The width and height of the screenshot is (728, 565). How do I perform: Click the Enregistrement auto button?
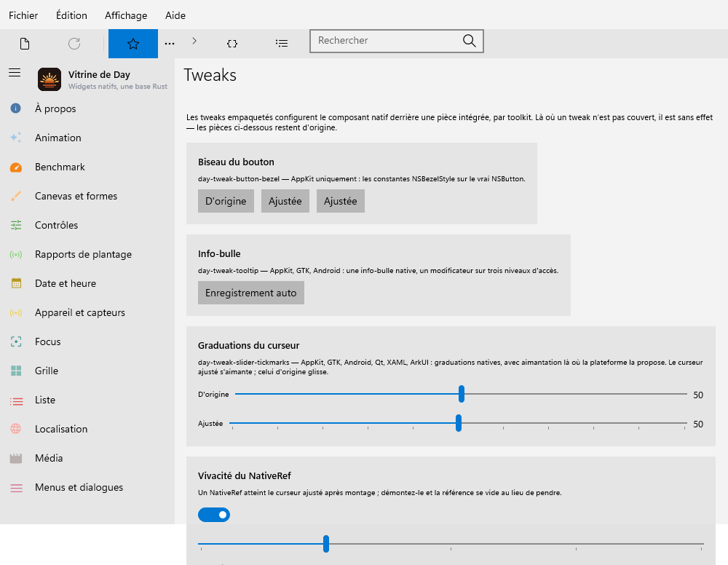coord(250,293)
